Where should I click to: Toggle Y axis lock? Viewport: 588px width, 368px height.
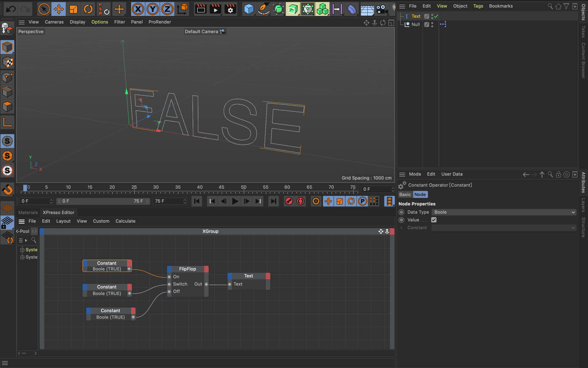click(x=153, y=9)
